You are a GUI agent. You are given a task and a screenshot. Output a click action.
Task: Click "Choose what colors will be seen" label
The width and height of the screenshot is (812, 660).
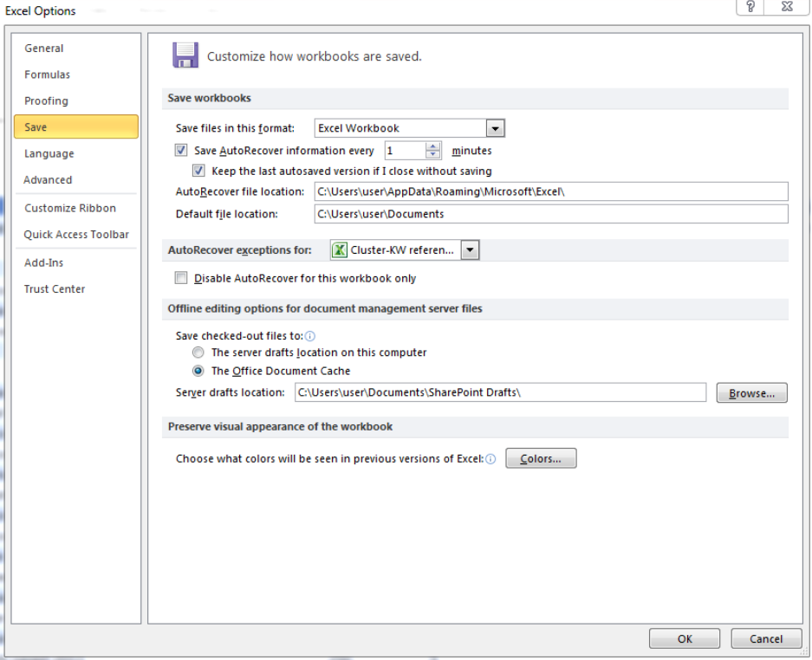tap(329, 459)
